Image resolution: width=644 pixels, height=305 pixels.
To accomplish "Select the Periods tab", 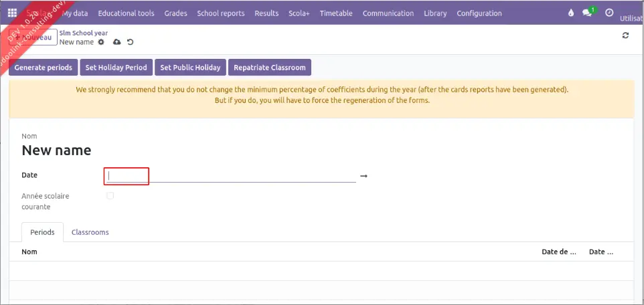I will 43,232.
